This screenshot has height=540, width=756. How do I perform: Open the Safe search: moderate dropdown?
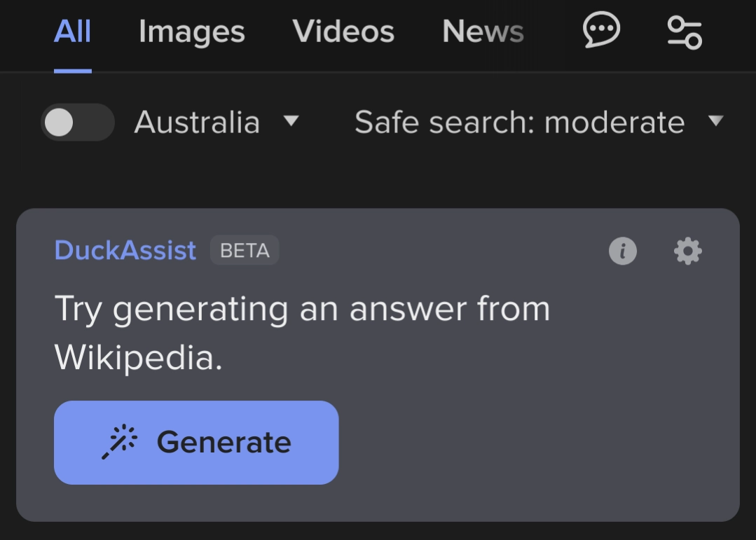coord(519,123)
